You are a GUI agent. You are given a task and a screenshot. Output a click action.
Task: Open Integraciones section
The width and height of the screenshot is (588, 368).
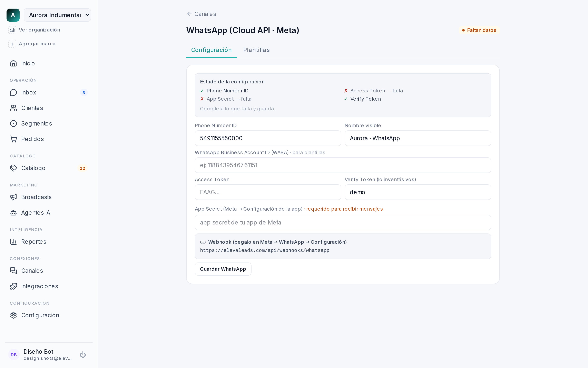point(49,286)
